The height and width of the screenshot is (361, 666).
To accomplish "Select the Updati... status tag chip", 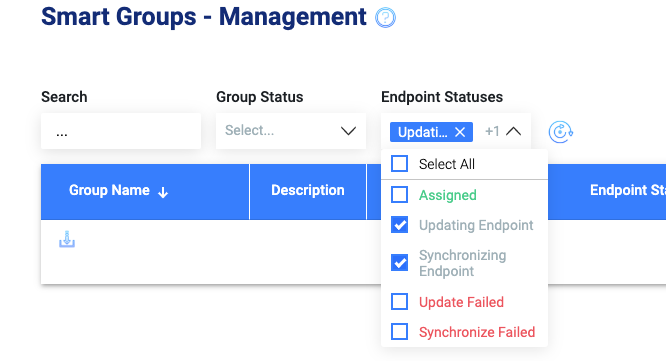I will point(422,132).
